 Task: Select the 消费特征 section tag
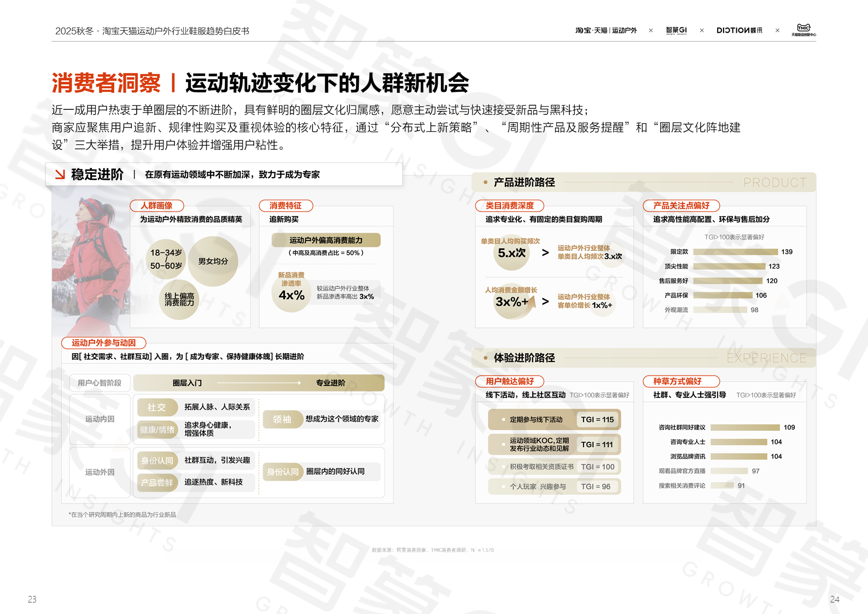[286, 206]
